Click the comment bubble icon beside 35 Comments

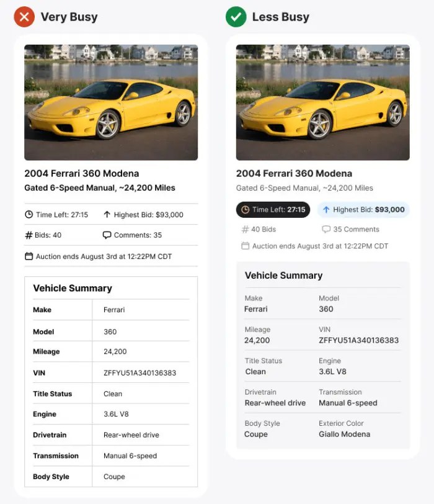pyautogui.click(x=326, y=229)
